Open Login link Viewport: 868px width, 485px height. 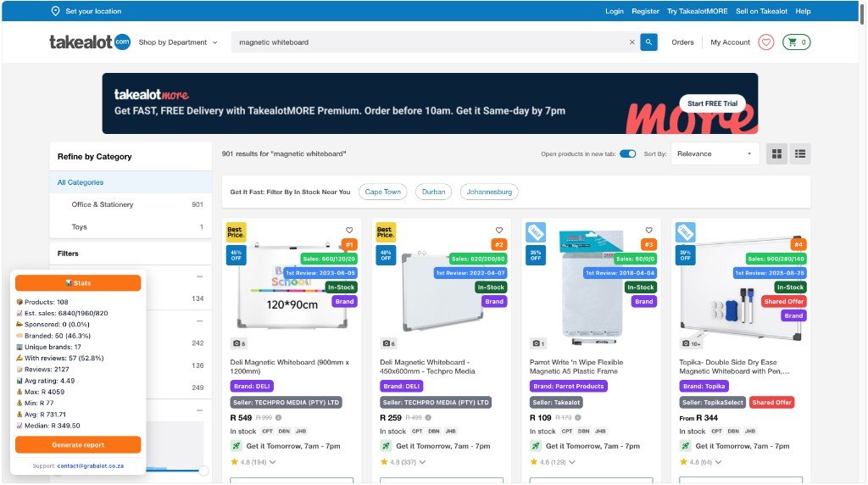[x=614, y=11]
